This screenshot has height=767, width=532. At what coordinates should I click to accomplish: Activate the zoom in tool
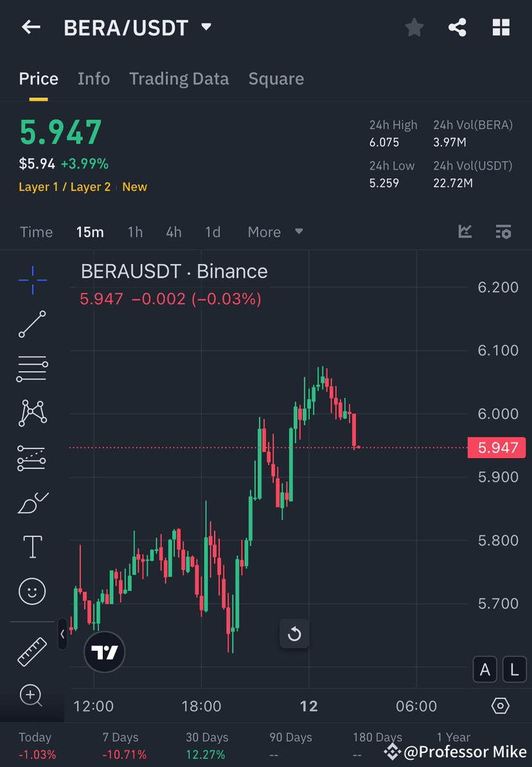click(31, 695)
